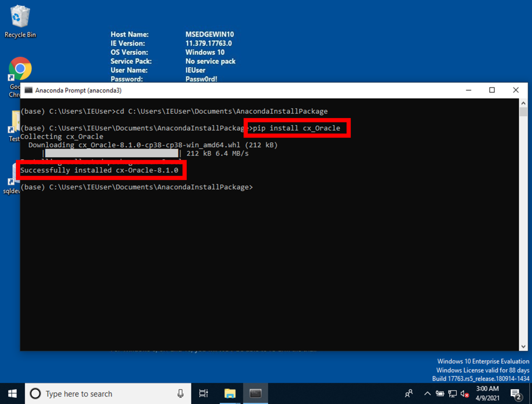Click the scroll down arrow in the prompt

click(x=523, y=346)
